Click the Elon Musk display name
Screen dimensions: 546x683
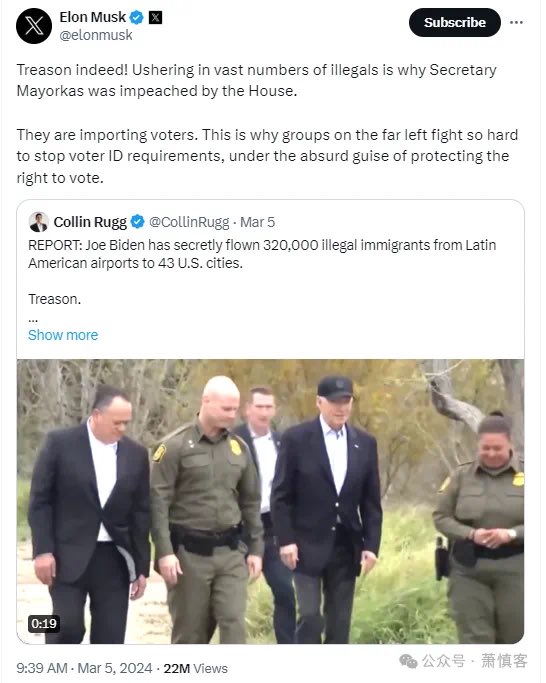pos(92,17)
